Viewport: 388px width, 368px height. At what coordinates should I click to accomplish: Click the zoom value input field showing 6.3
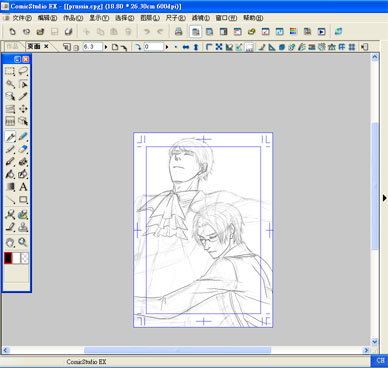[x=92, y=47]
